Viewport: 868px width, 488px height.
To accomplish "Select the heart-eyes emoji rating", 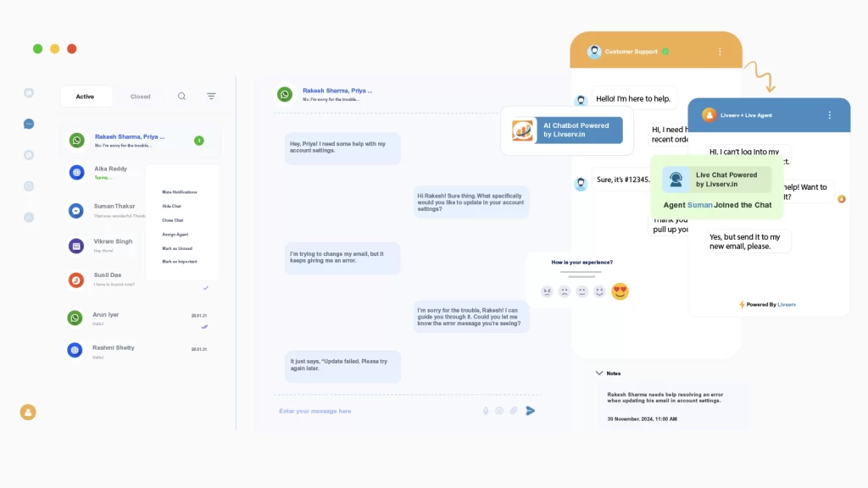I will click(620, 291).
